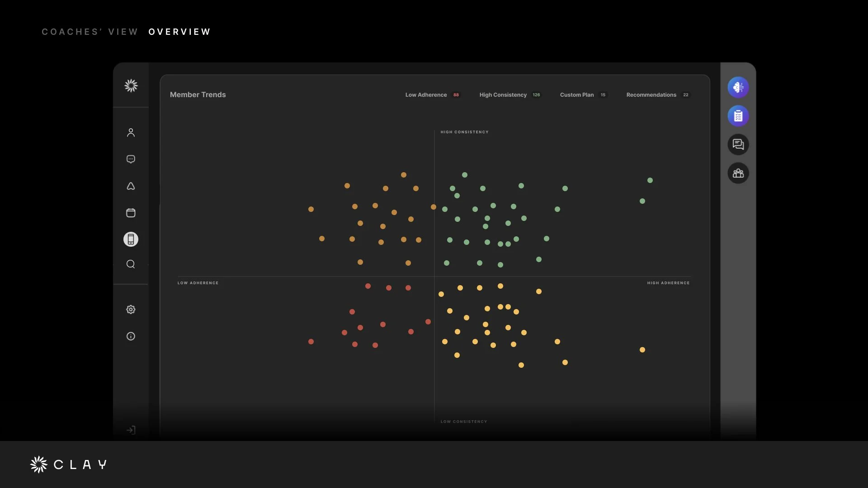Viewport: 868px width, 488px height.
Task: Click the far-right yellow member dot
Action: (642, 350)
